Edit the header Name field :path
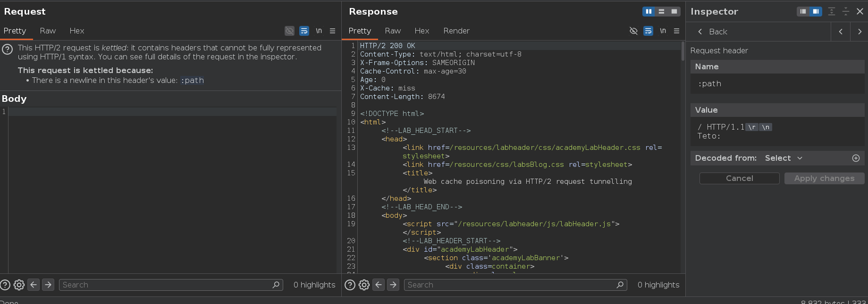This screenshot has height=304, width=868. click(x=777, y=84)
